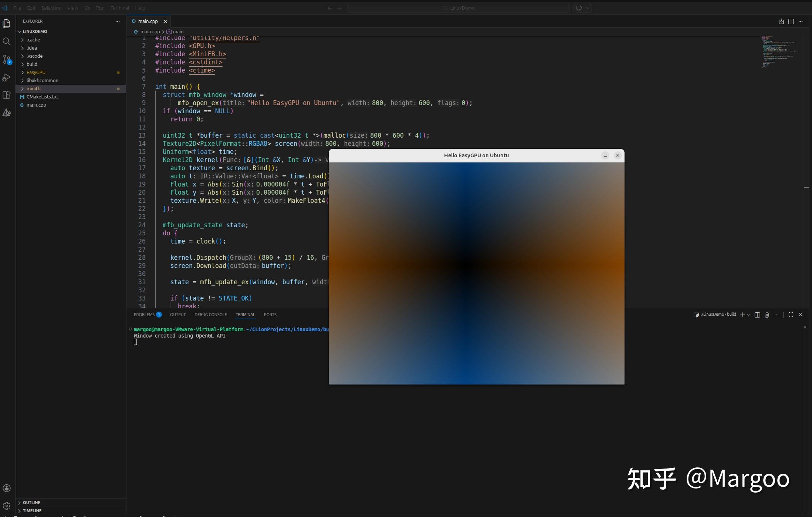Open the Accounts menu icon
The image size is (812, 517).
click(x=7, y=488)
